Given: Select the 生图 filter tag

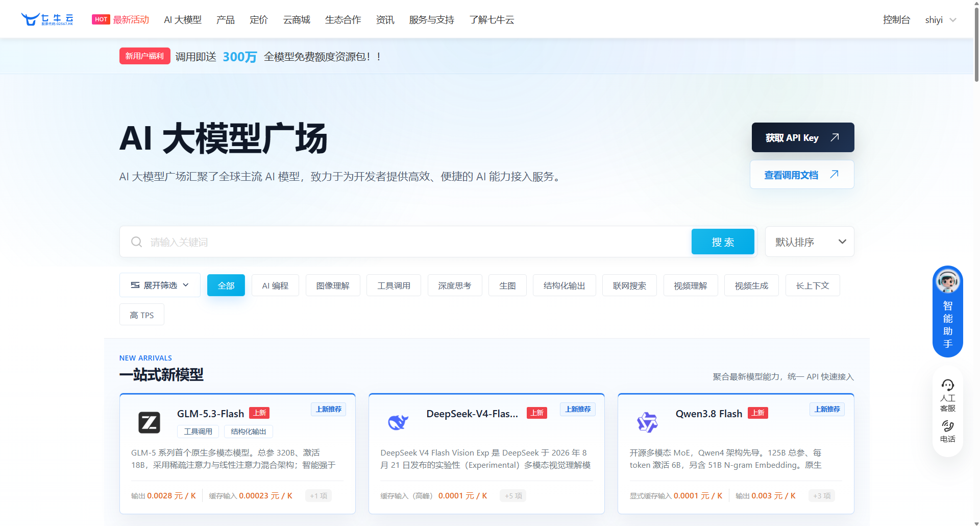Looking at the screenshot, I should click(507, 285).
